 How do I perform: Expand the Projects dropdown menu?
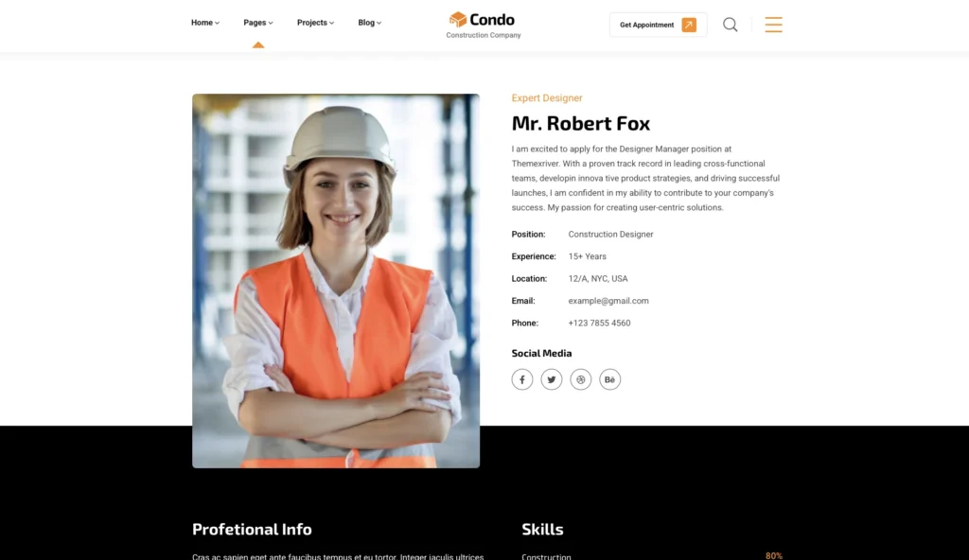pyautogui.click(x=315, y=23)
